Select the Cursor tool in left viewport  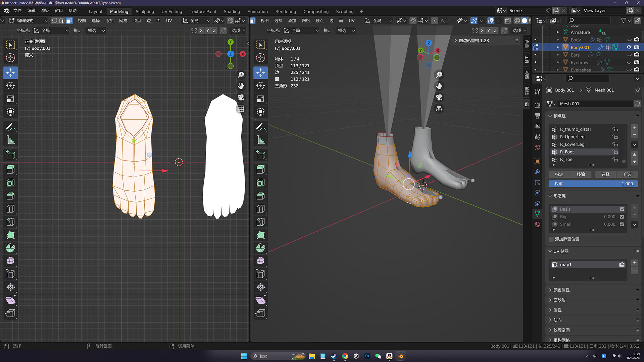tap(10, 58)
